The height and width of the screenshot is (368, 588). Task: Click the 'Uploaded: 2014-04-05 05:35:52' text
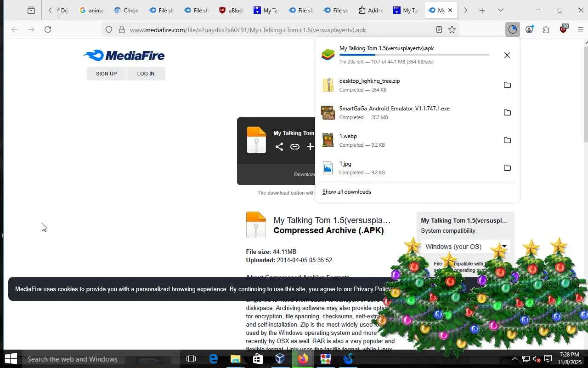tap(289, 260)
